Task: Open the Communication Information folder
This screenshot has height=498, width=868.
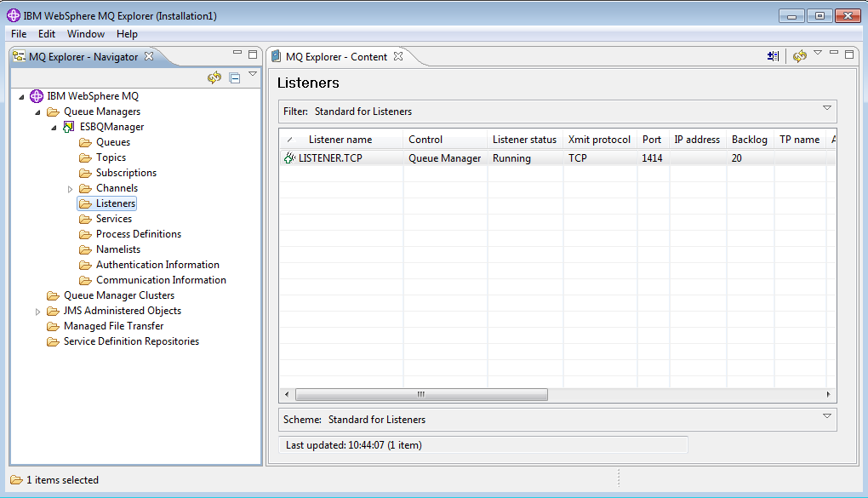Action: 161,280
